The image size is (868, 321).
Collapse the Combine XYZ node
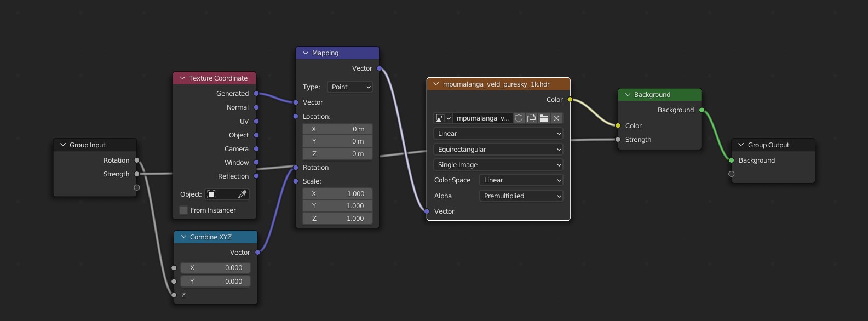pyautogui.click(x=183, y=237)
